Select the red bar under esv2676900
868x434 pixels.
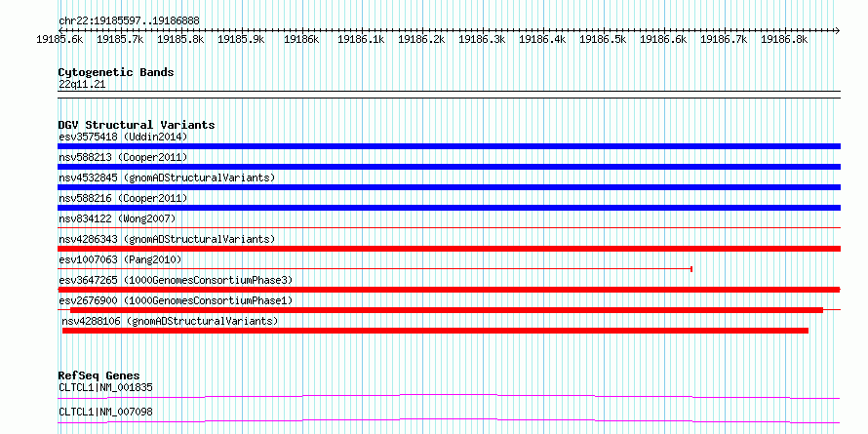pos(447,310)
